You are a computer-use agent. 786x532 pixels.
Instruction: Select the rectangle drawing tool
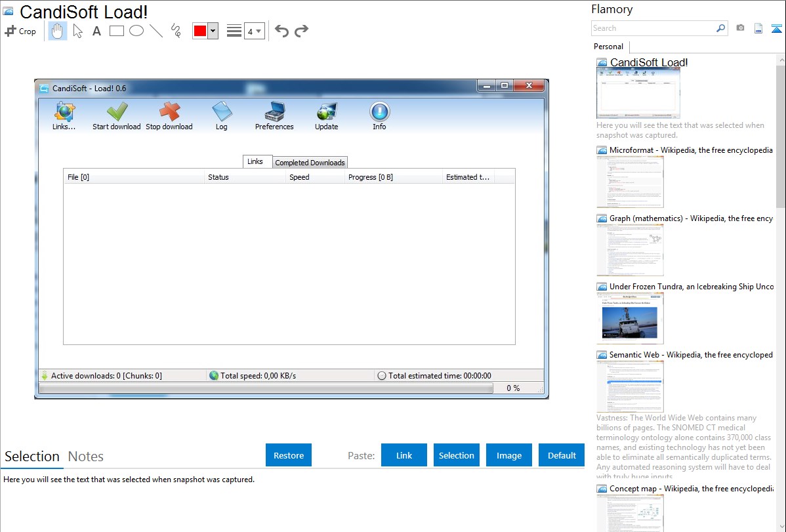click(116, 31)
